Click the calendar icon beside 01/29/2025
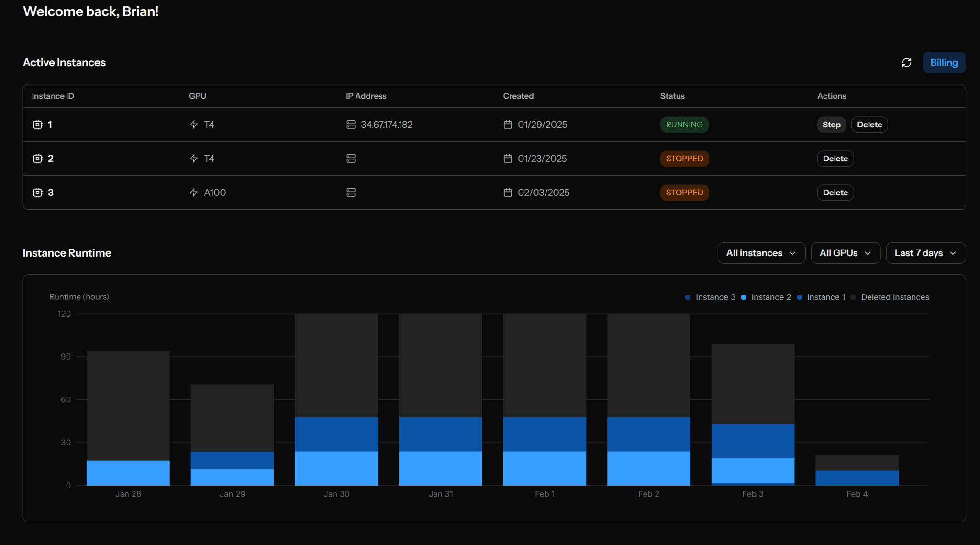 tap(508, 125)
